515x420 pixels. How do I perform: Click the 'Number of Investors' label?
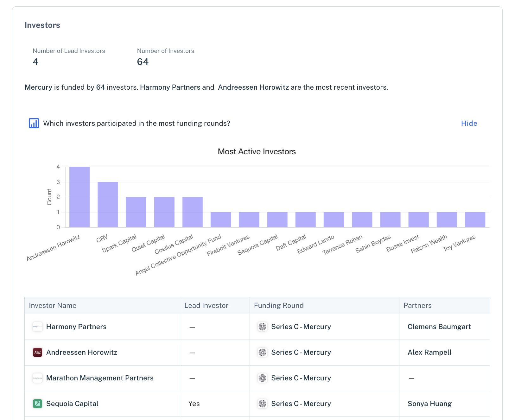[x=165, y=51]
